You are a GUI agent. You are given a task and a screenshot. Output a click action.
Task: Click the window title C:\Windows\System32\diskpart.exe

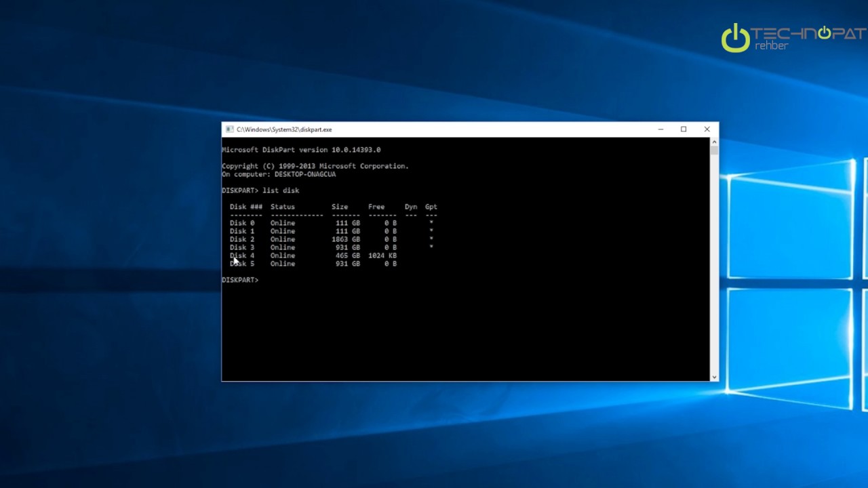tap(284, 129)
